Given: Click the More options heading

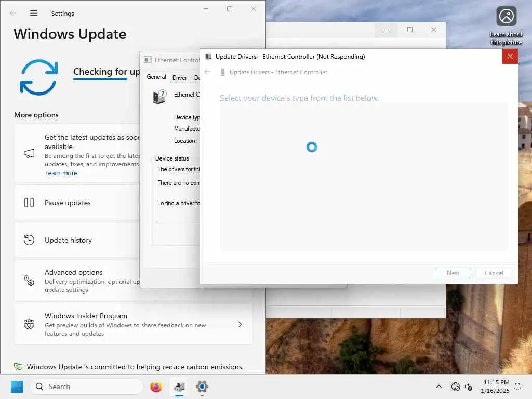Looking at the screenshot, I should click(x=36, y=115).
